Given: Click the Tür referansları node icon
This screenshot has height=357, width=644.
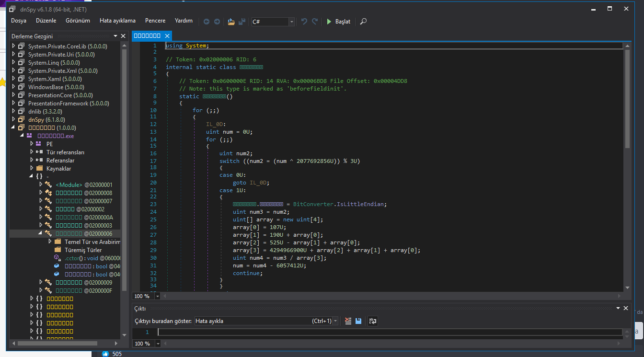Looking at the screenshot, I should (39, 152).
